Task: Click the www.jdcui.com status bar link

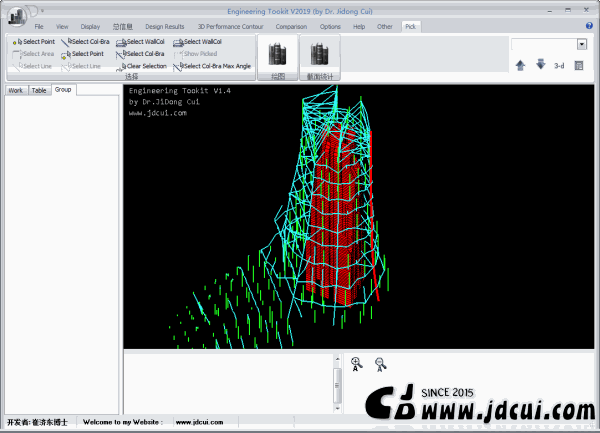Action: [199, 422]
